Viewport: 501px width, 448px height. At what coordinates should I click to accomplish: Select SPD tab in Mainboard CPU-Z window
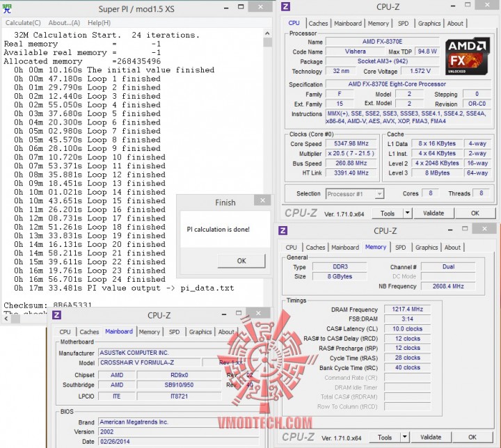(x=174, y=332)
